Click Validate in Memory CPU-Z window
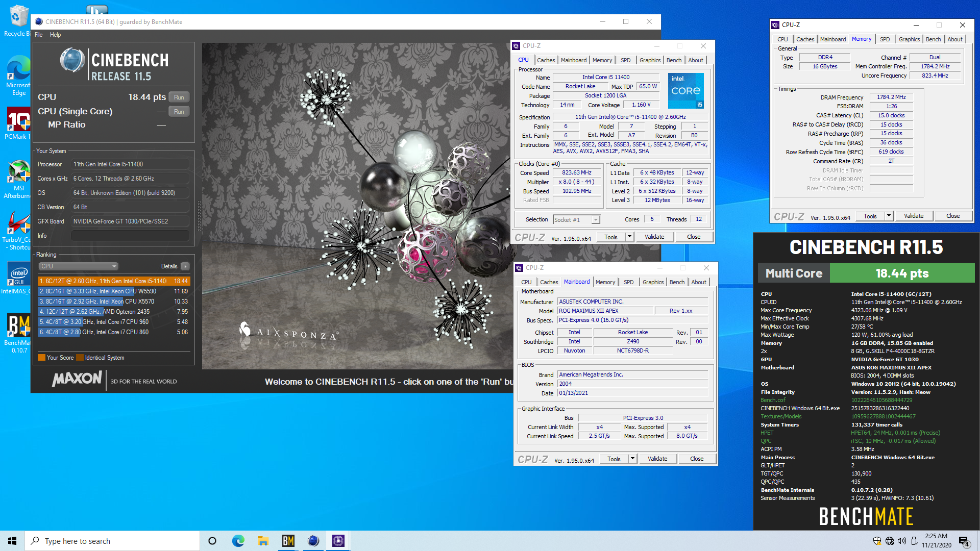 (x=914, y=216)
